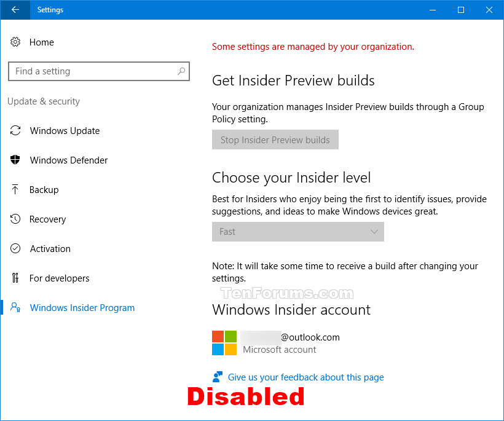Viewport: 504px width, 421px height.
Task: Click the 'Some settings are managed' notice
Action: pyautogui.click(x=313, y=47)
